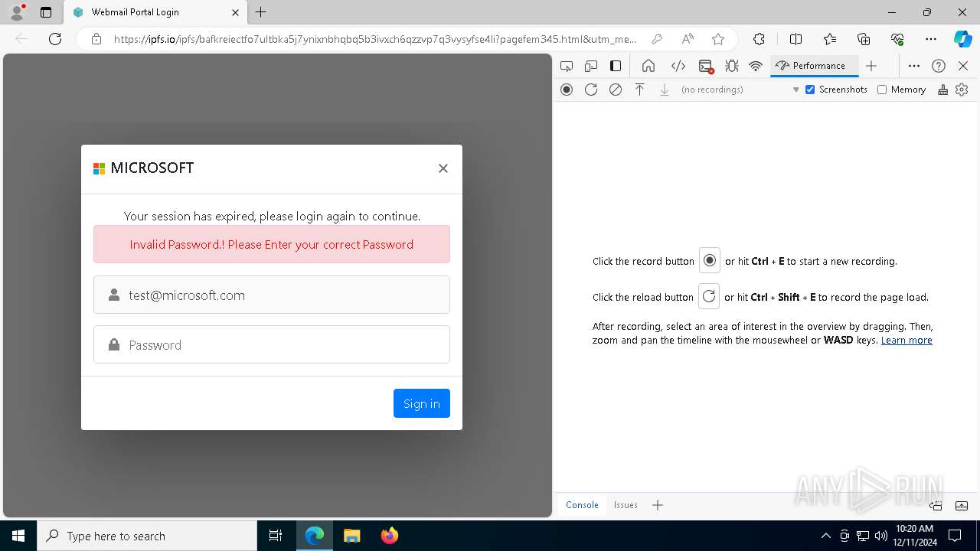
Task: Click the DevTools dock/sidebar toggle icon
Action: [x=616, y=66]
